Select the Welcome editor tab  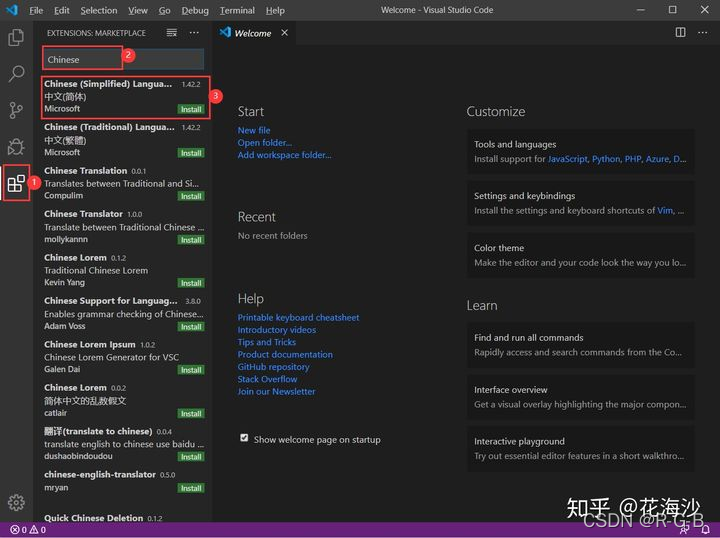pos(253,33)
